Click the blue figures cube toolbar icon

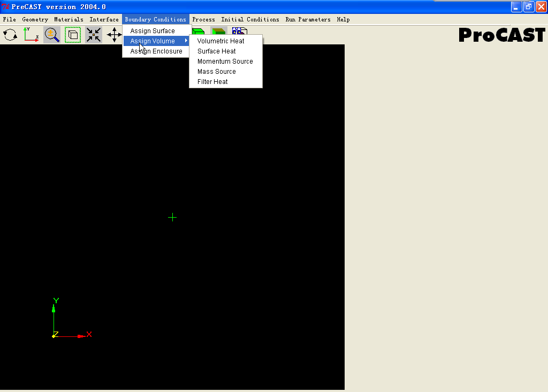(x=240, y=31)
